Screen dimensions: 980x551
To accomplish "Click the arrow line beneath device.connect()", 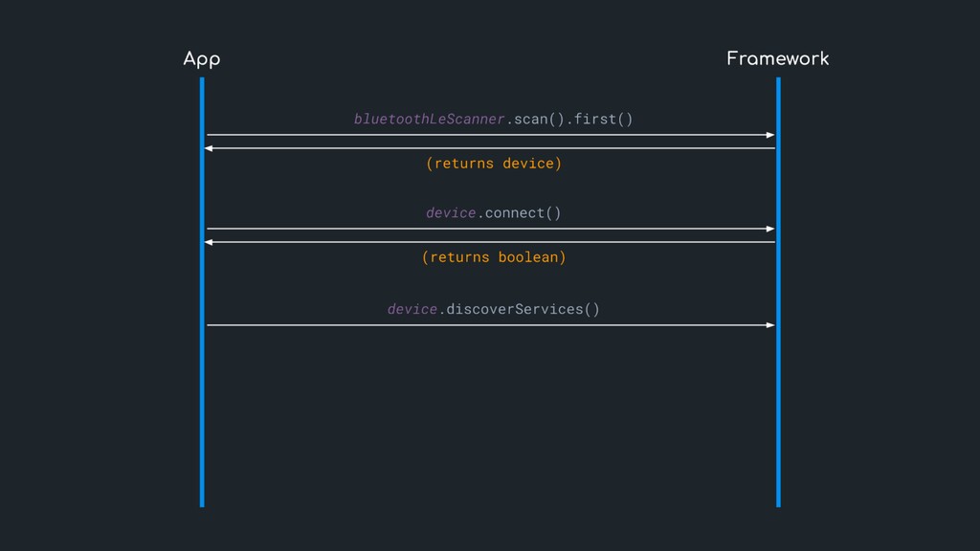I will (490, 229).
